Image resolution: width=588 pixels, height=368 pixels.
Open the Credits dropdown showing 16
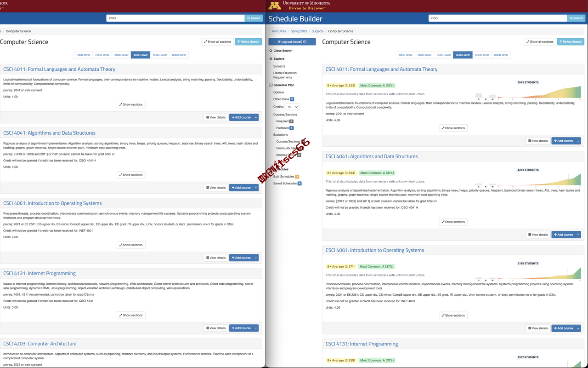coord(293,107)
